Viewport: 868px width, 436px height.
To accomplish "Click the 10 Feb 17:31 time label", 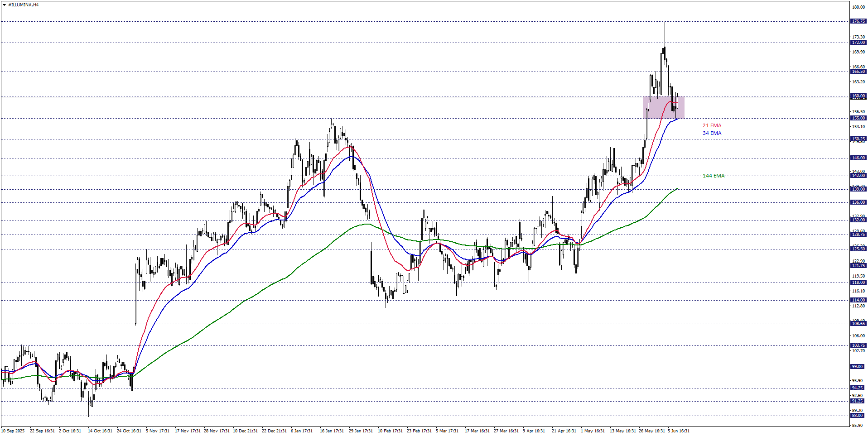I will coord(390,431).
